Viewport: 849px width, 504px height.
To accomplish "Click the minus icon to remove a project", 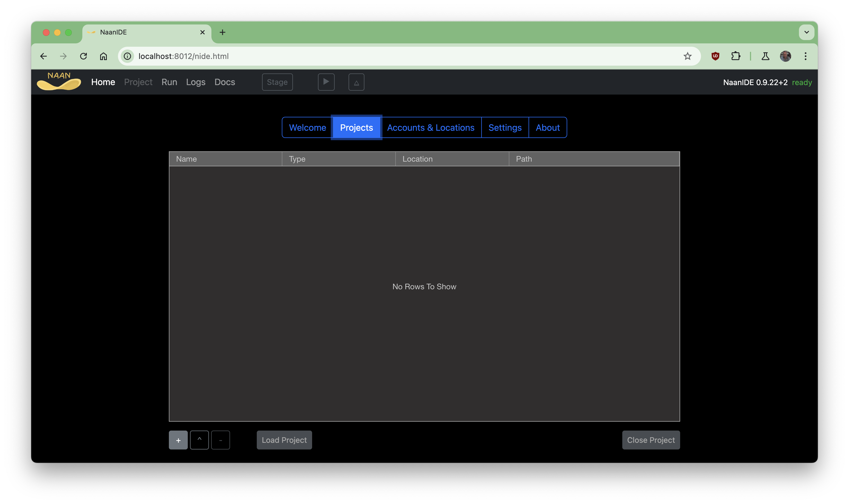I will 221,440.
